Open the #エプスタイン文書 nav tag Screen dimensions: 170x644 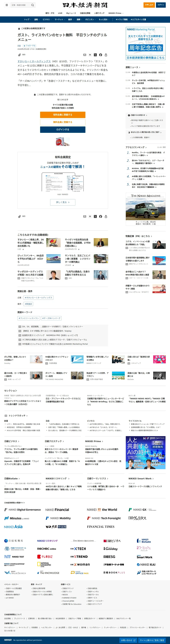138,20
